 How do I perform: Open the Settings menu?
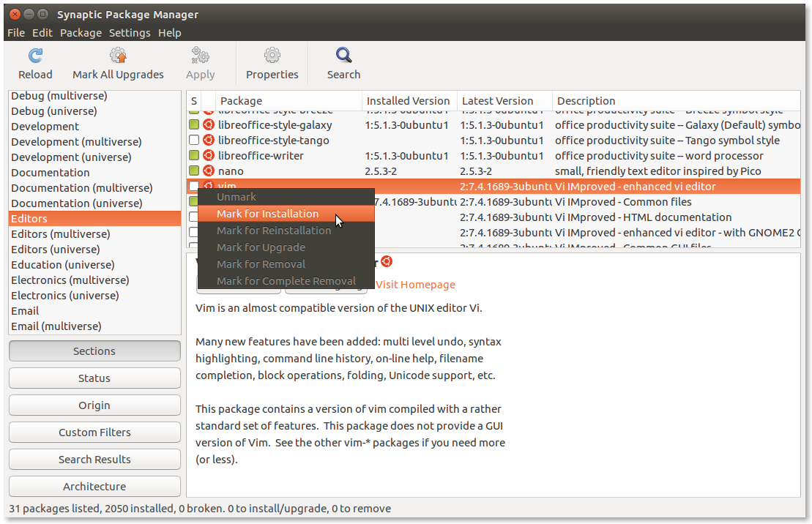(x=130, y=33)
